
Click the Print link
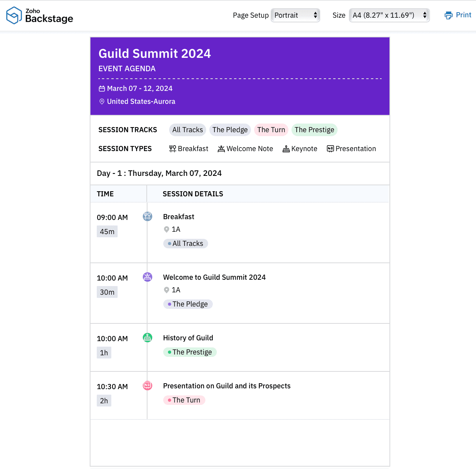tap(463, 15)
